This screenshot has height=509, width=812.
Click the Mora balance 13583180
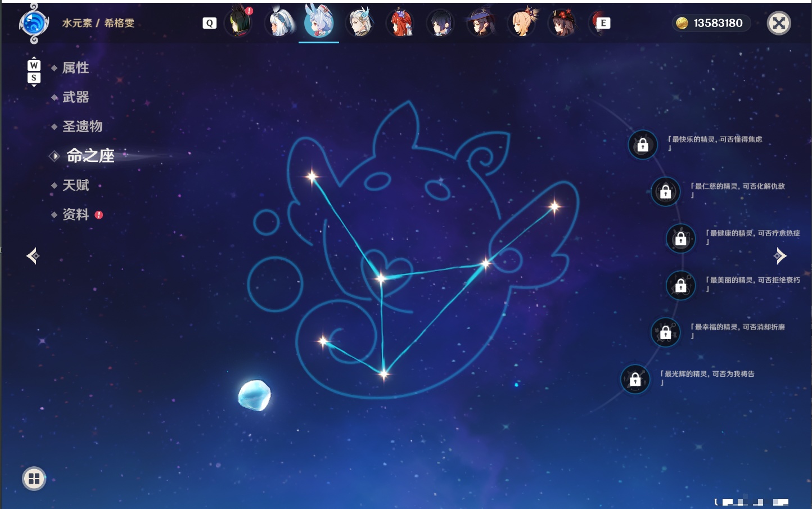(x=718, y=23)
